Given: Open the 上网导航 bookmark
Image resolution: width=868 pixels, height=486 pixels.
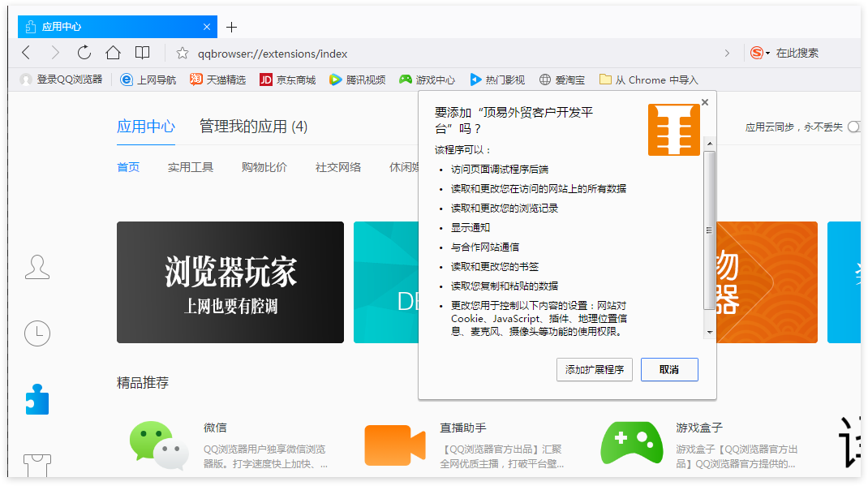Looking at the screenshot, I should [x=148, y=80].
